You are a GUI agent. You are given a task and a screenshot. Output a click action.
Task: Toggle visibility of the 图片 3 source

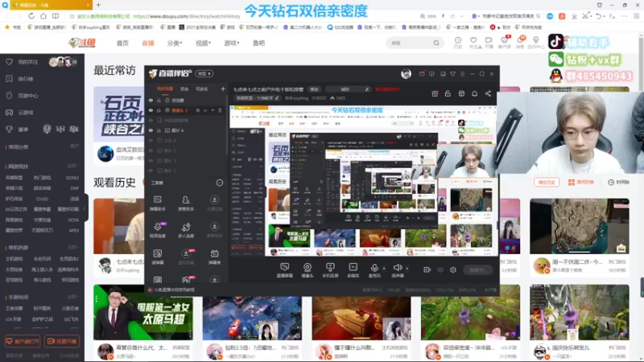(x=151, y=160)
